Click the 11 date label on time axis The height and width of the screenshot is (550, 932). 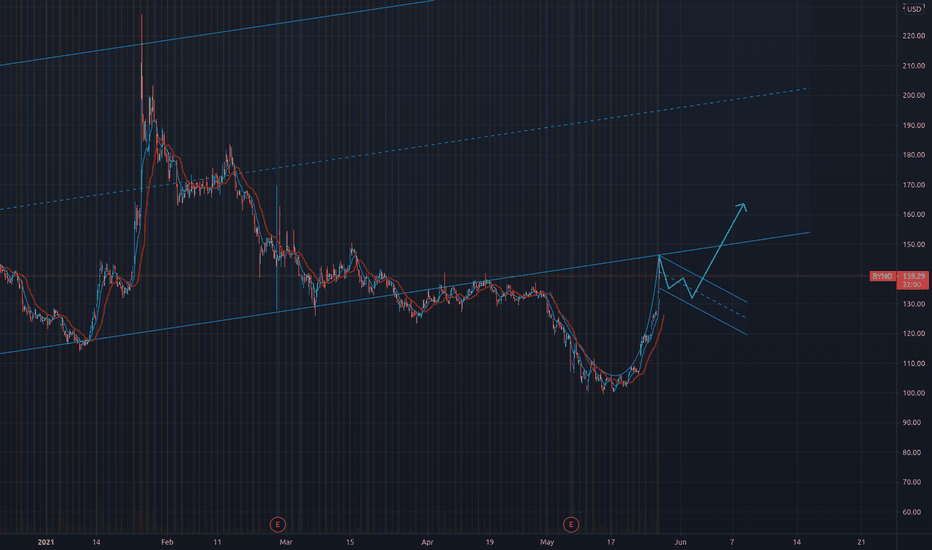click(x=218, y=542)
